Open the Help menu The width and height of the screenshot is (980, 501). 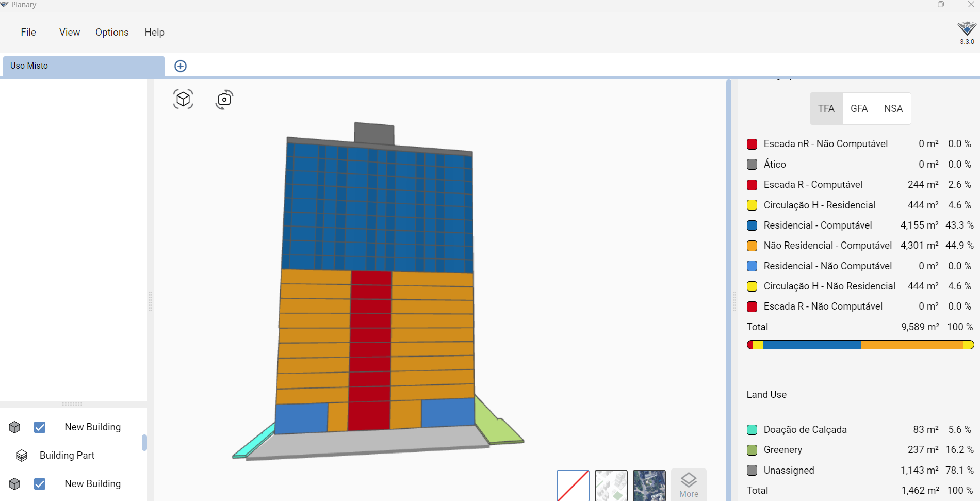(x=154, y=32)
